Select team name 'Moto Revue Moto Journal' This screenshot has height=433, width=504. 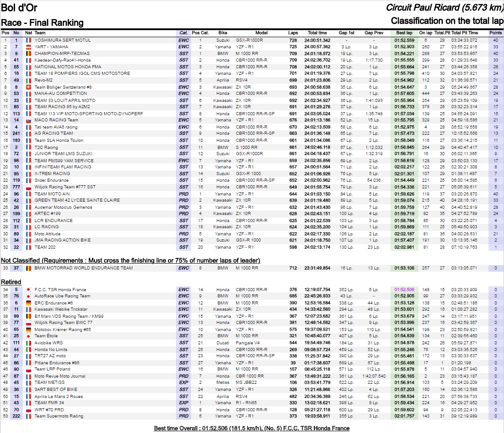(x=60, y=376)
